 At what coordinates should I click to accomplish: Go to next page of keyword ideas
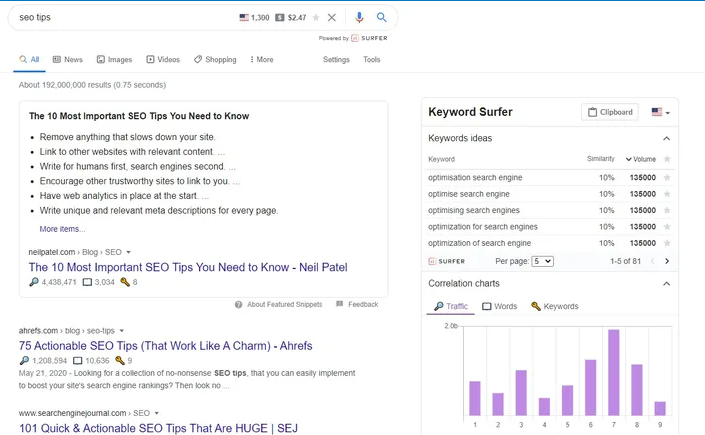pos(667,261)
